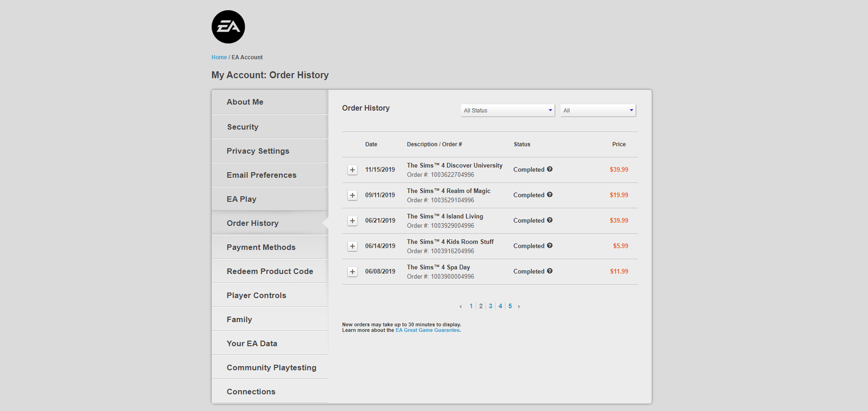
Task: Go to page 2 of orders
Action: [x=481, y=306]
